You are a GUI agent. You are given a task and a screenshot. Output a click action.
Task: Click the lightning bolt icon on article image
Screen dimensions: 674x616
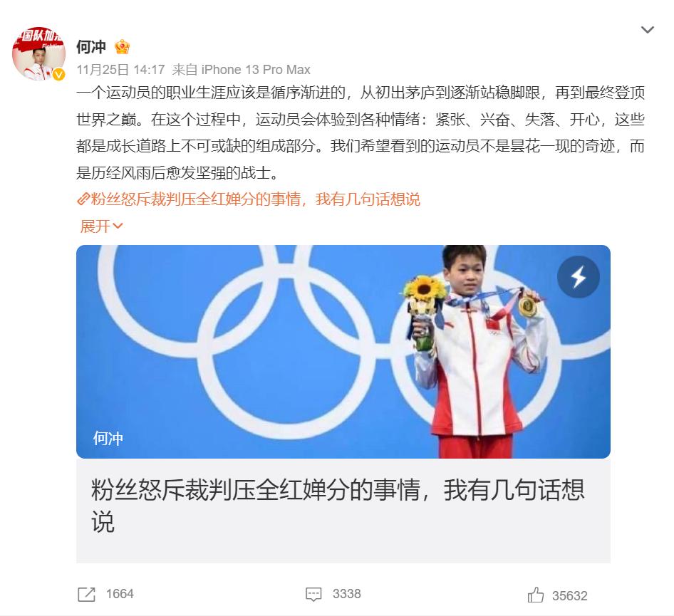click(x=578, y=276)
